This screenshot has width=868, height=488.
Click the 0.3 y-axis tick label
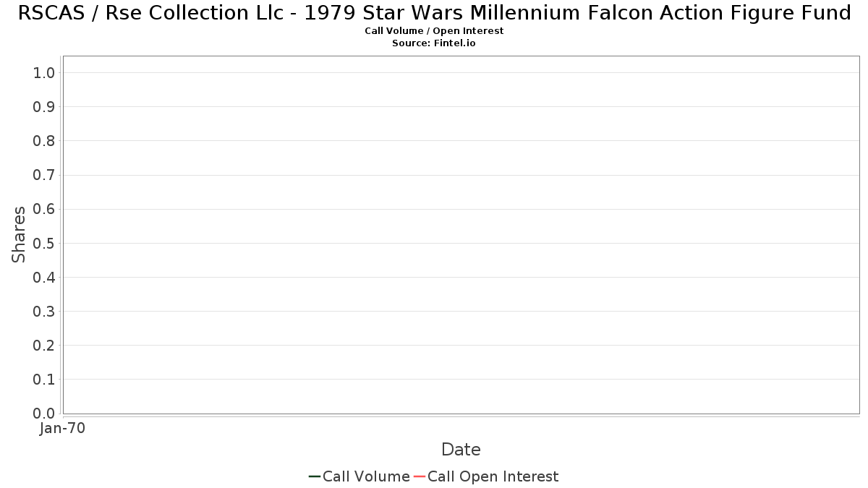[44, 312]
